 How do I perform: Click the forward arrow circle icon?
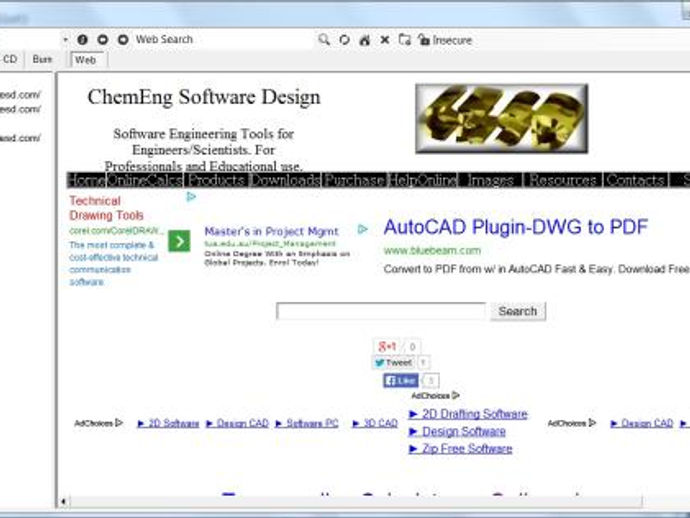123,40
